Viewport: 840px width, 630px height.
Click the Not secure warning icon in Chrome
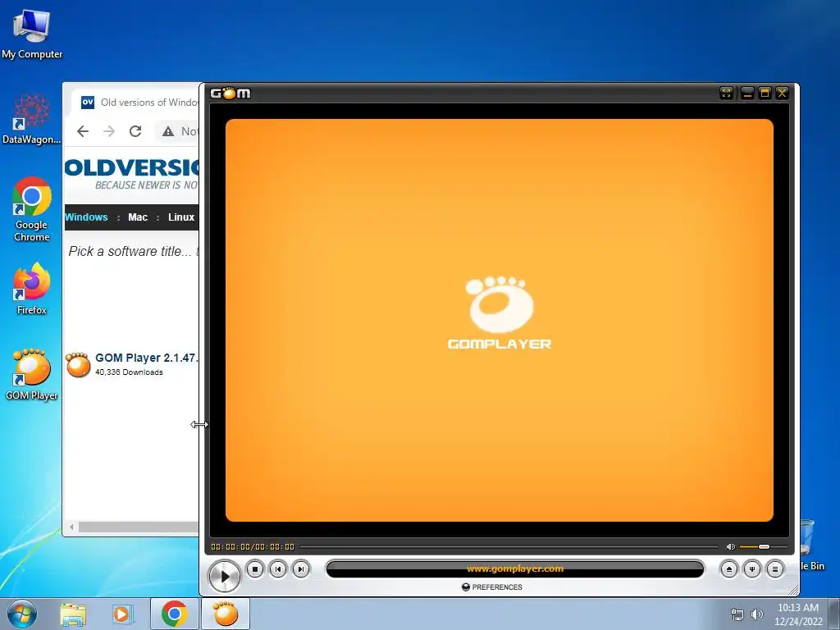tap(168, 131)
